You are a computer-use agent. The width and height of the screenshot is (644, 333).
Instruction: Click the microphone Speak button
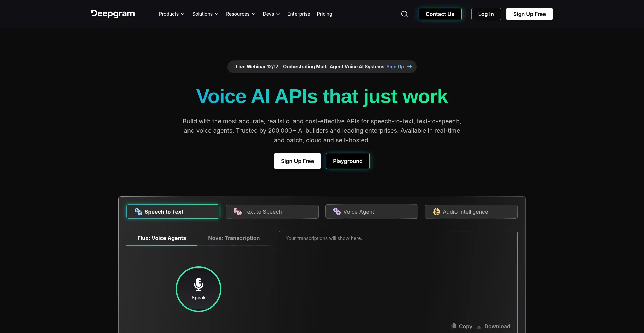pos(198,289)
